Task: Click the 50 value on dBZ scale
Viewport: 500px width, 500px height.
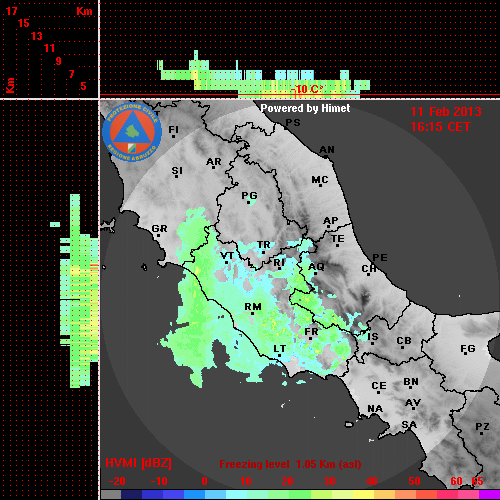Action: (414, 481)
